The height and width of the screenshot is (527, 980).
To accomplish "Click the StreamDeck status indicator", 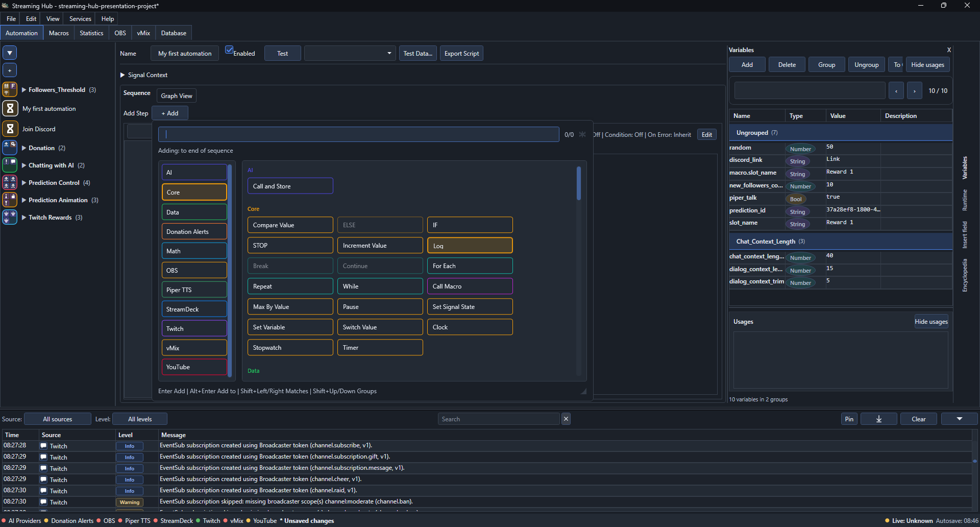I will coord(173,521).
